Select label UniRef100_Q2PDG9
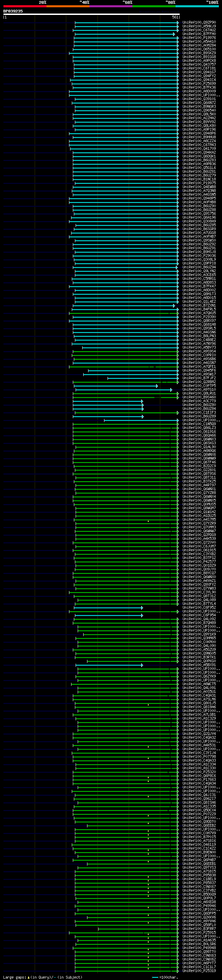Viewport: 222px width, 980px height. [199, 535]
